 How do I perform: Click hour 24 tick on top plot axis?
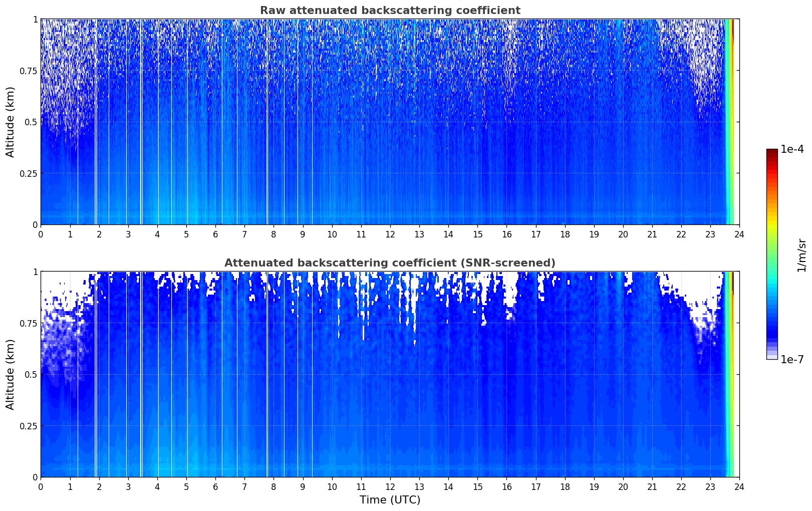point(739,234)
